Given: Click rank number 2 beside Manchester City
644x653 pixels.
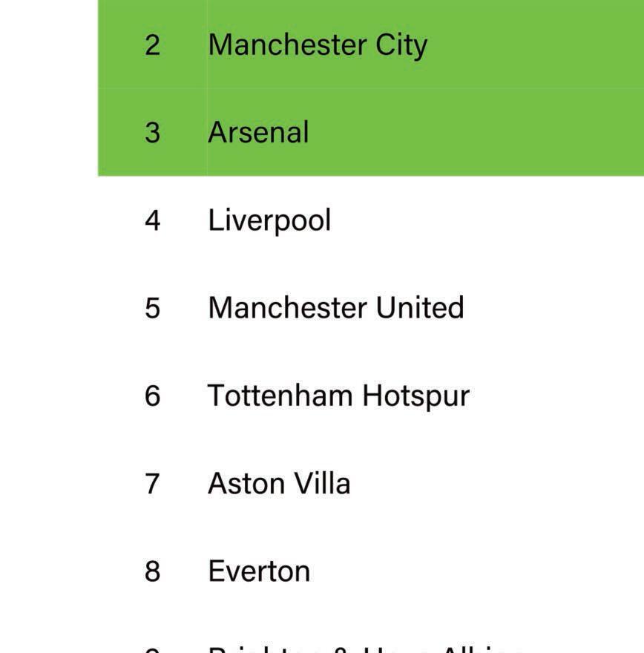Looking at the screenshot, I should tap(152, 45).
